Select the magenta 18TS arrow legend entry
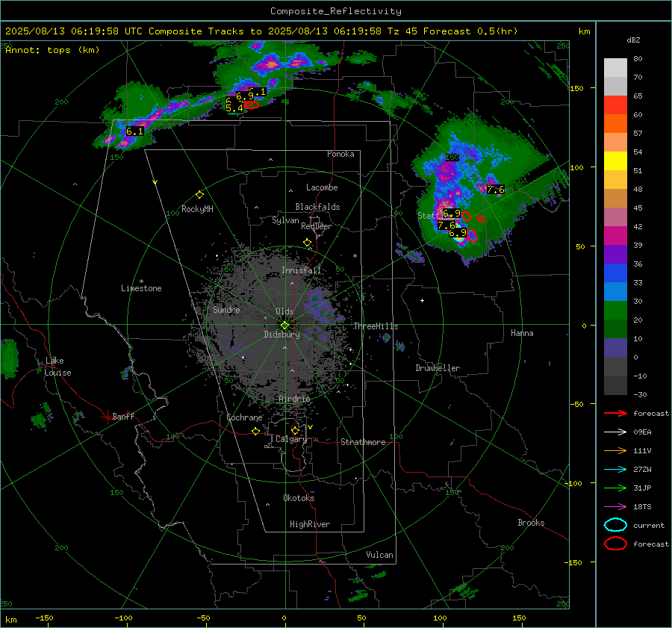This screenshot has width=672, height=628. click(615, 506)
